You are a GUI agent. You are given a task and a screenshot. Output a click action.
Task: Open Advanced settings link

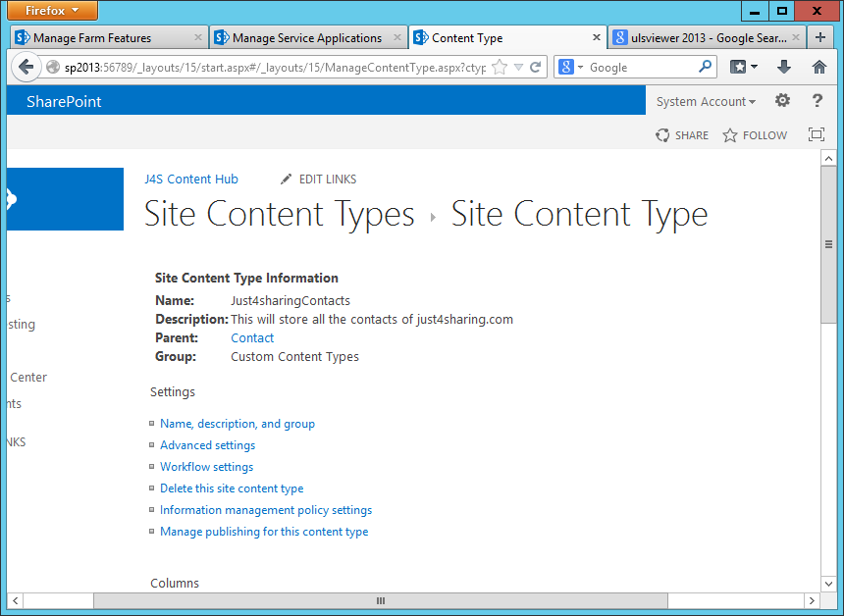[x=207, y=445]
